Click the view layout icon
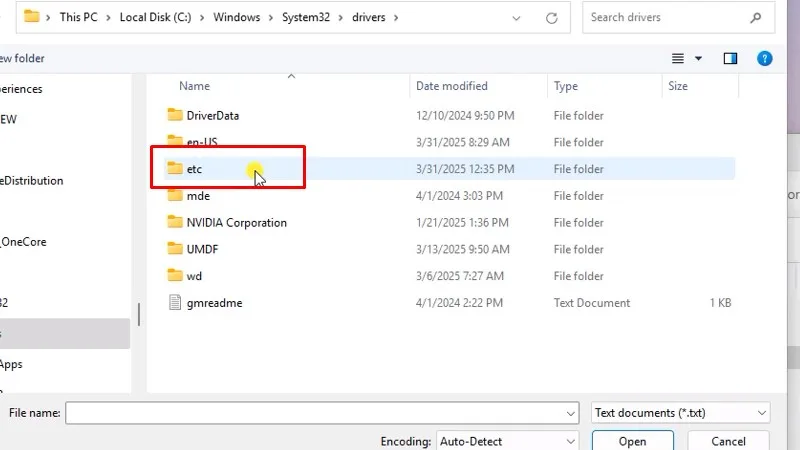 (x=678, y=58)
